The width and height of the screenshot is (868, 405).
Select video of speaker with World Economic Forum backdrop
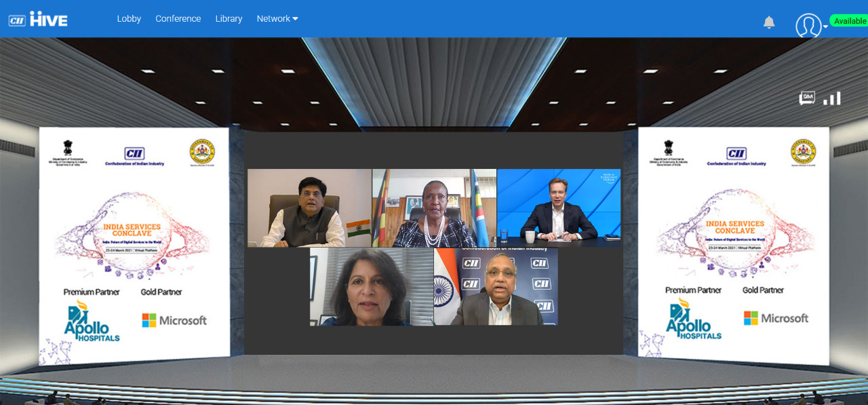(x=559, y=208)
